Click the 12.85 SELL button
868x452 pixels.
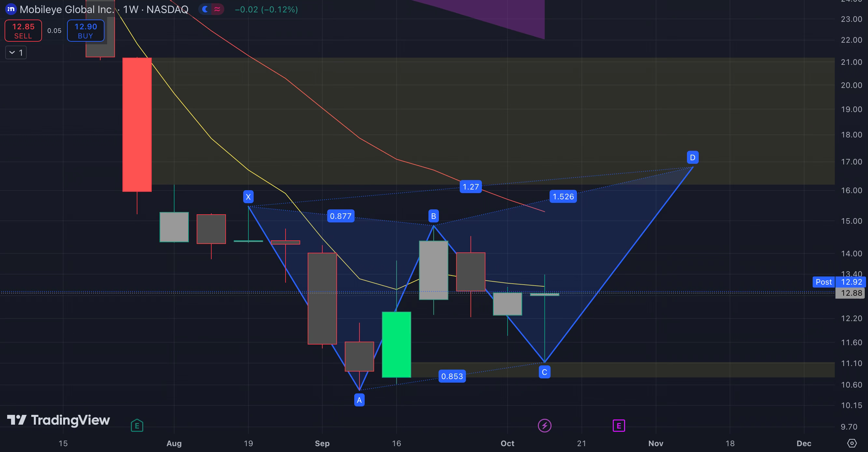[23, 31]
